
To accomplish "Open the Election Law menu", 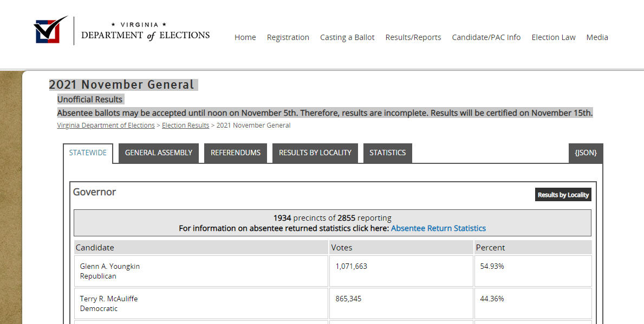I will pyautogui.click(x=553, y=37).
